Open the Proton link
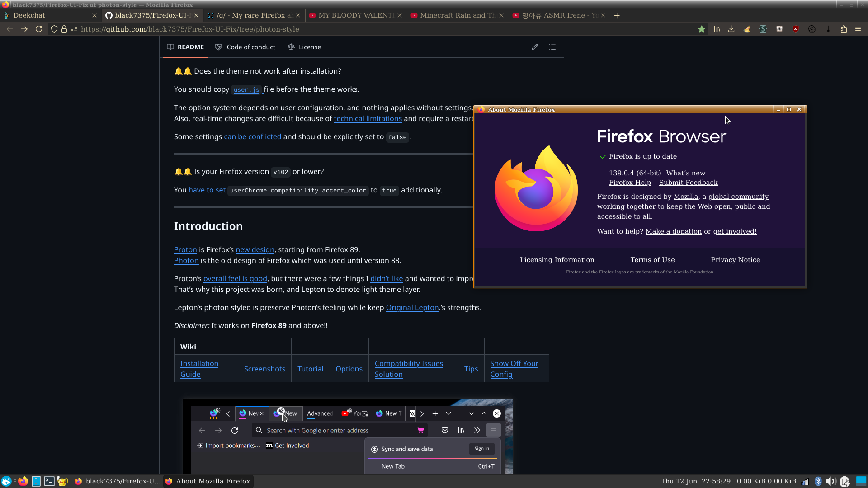 point(185,249)
